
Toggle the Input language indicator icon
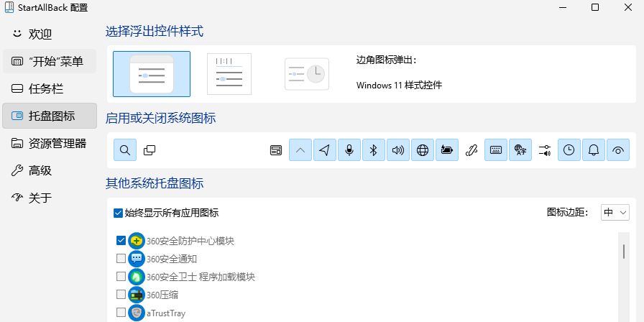point(520,150)
